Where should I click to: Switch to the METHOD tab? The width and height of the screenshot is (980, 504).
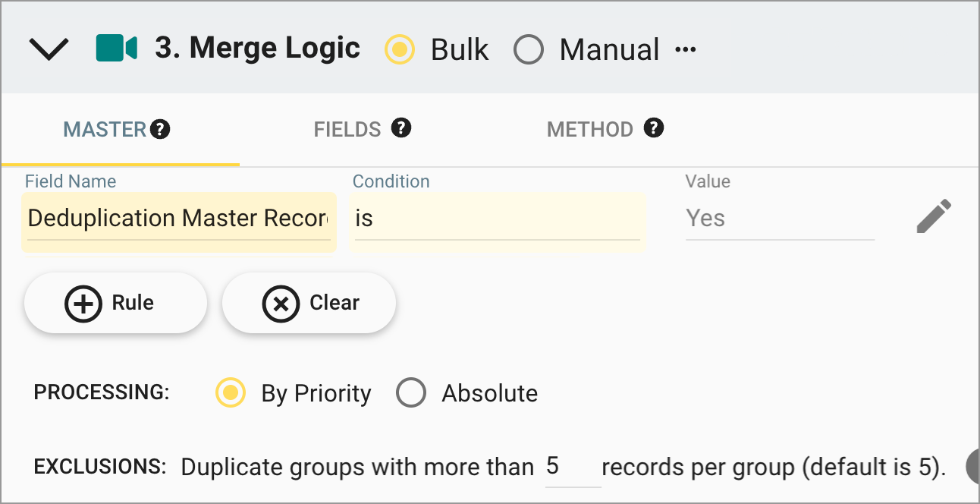[x=590, y=129]
